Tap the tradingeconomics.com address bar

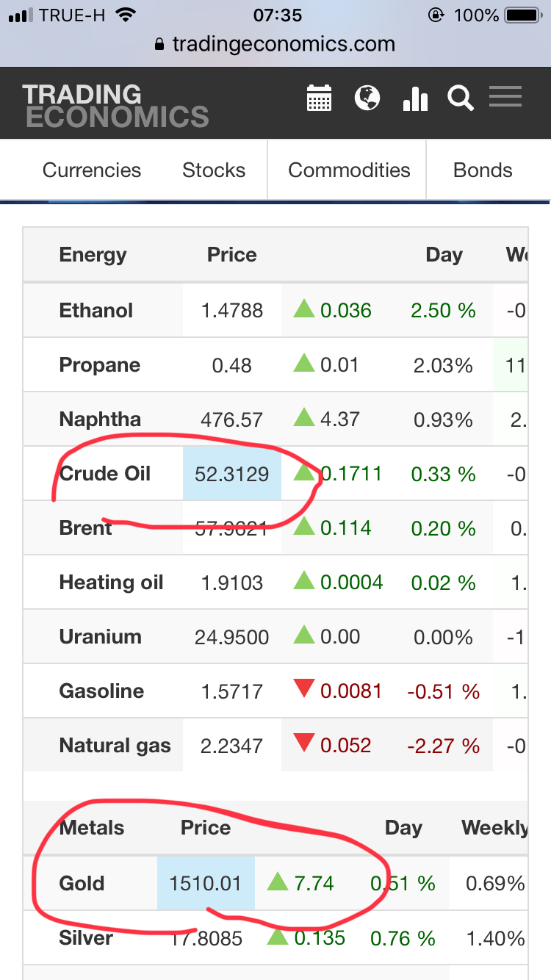click(x=283, y=44)
